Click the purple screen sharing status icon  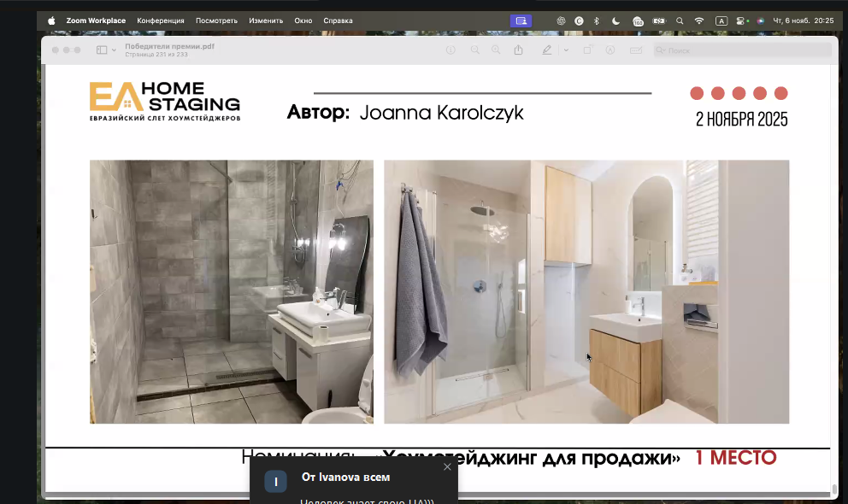[521, 21]
